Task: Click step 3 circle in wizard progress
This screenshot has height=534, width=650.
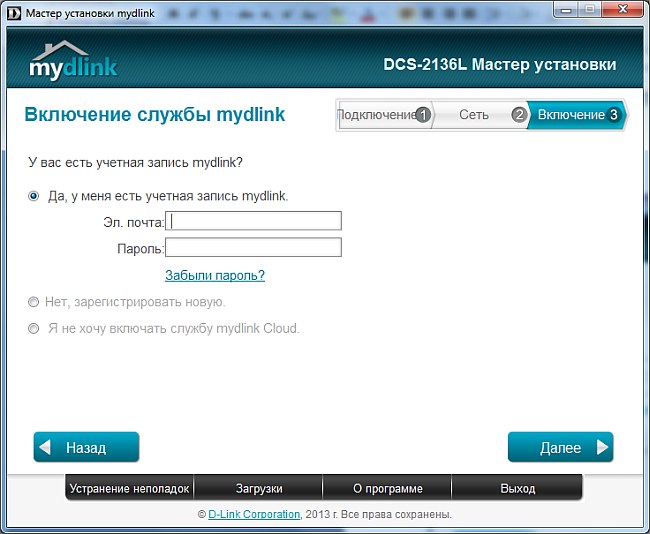Action: pyautogui.click(x=614, y=115)
